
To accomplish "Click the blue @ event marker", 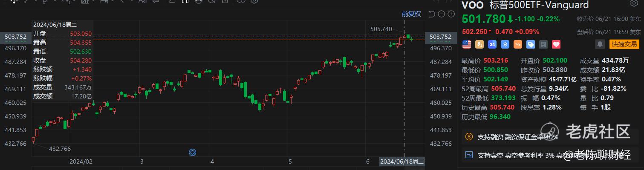I will 193,152.
